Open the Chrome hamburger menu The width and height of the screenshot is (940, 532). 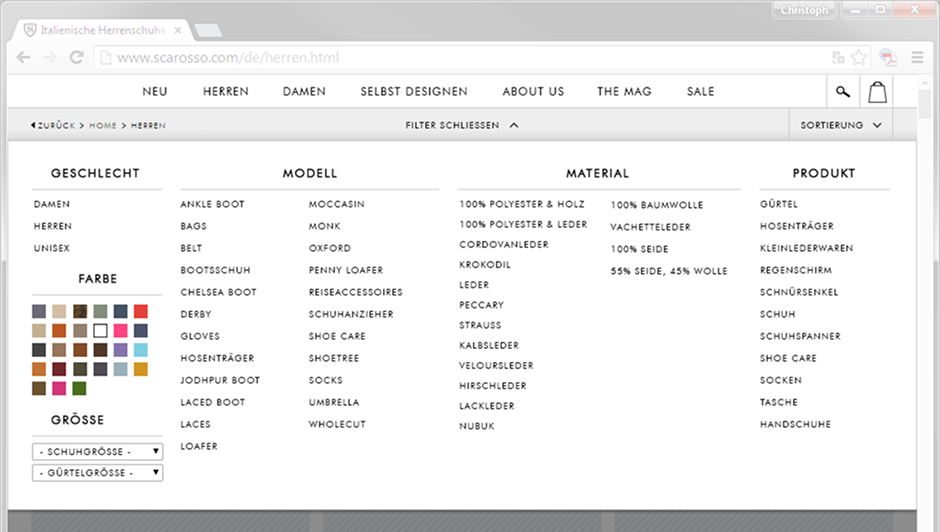click(x=918, y=58)
